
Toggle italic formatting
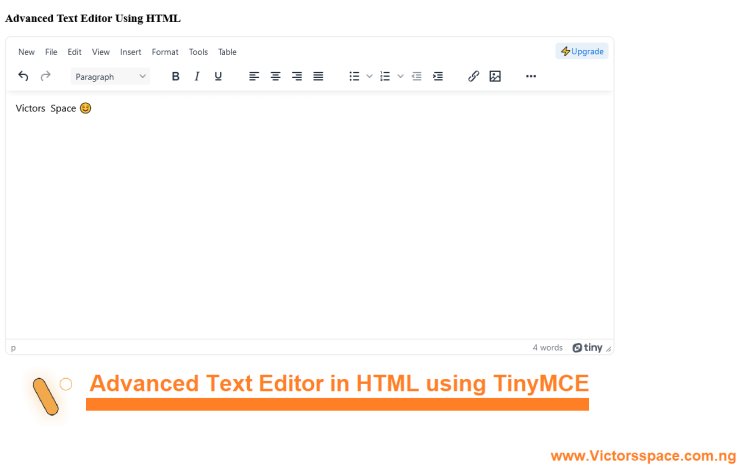pyautogui.click(x=197, y=76)
